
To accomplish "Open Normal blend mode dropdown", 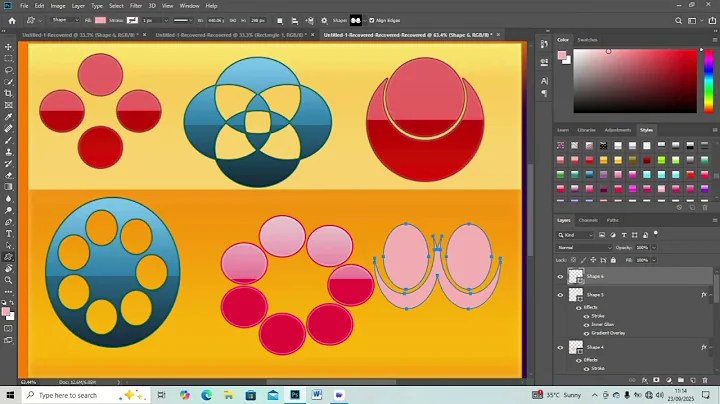I will [x=584, y=247].
